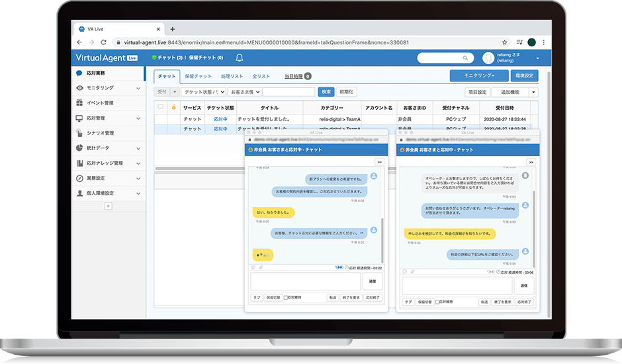The image size is (622, 364).
Task: Click 応対終了 button in left chat popup
Action: point(372,298)
